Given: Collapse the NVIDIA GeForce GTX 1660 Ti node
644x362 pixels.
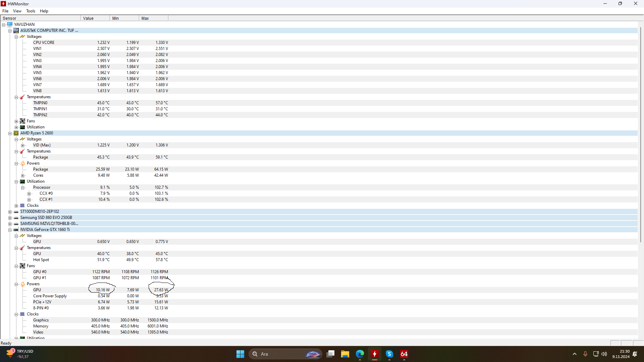Looking at the screenshot, I should tap(10, 230).
